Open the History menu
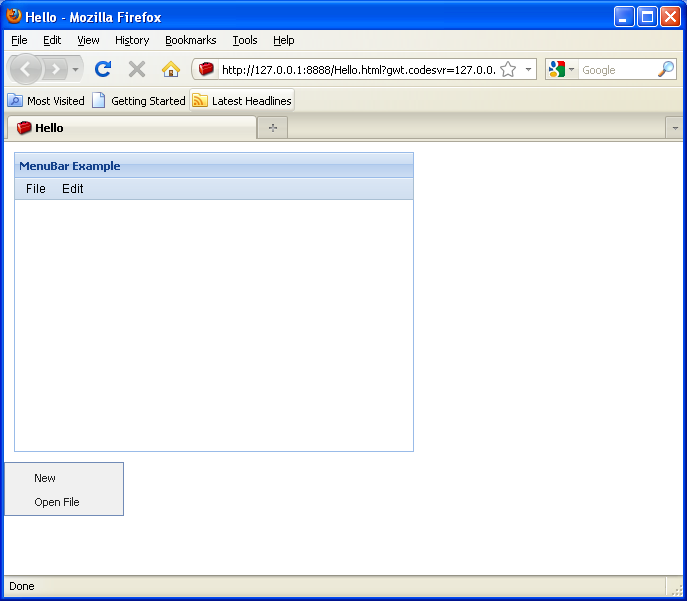 click(x=132, y=40)
